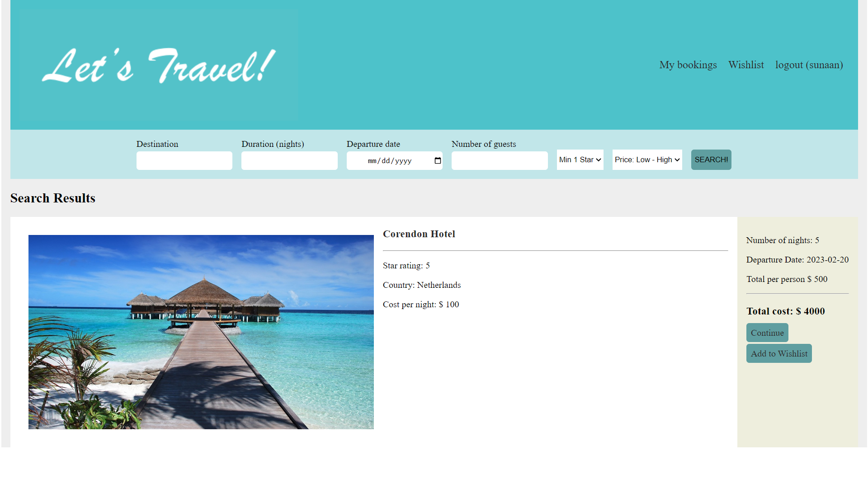The width and height of the screenshot is (868, 488).
Task: Expand the star rating filter selector
Action: click(x=580, y=160)
